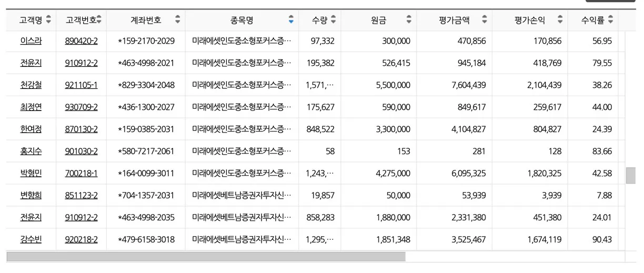Click the 평가손익 column header label
Viewport: 644px width, 273px height.
pyautogui.click(x=530, y=20)
